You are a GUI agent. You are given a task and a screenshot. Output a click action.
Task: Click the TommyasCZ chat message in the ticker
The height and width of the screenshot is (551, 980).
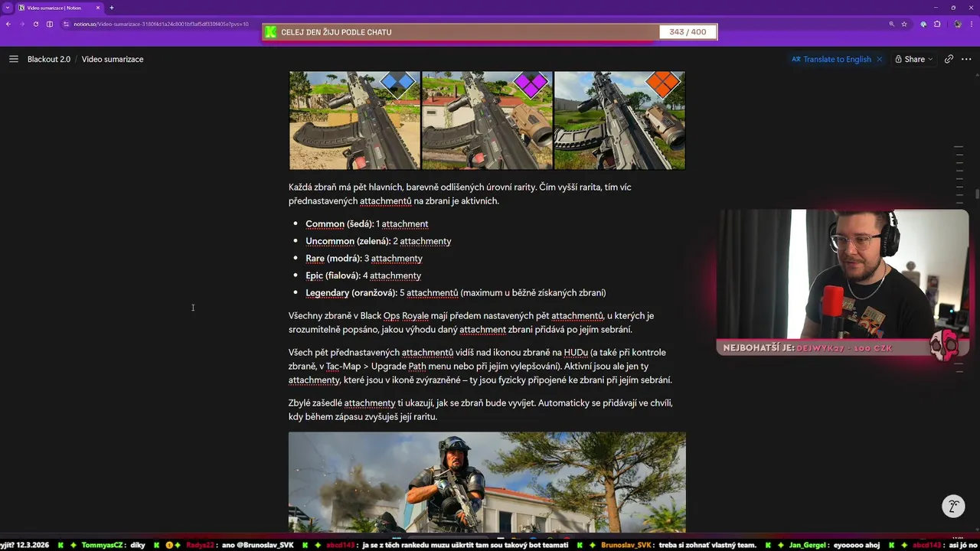(113, 545)
